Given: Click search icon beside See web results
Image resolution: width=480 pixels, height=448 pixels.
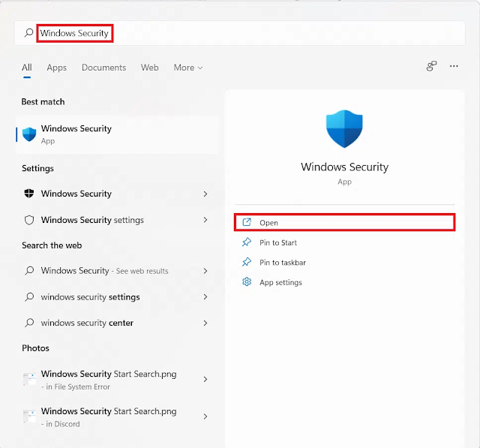Looking at the screenshot, I should [29, 271].
